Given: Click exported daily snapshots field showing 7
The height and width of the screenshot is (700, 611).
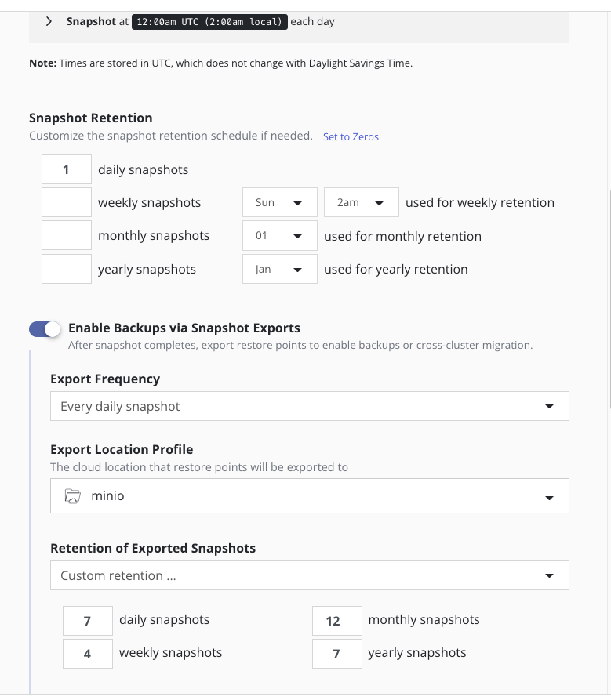Looking at the screenshot, I should [x=88, y=620].
